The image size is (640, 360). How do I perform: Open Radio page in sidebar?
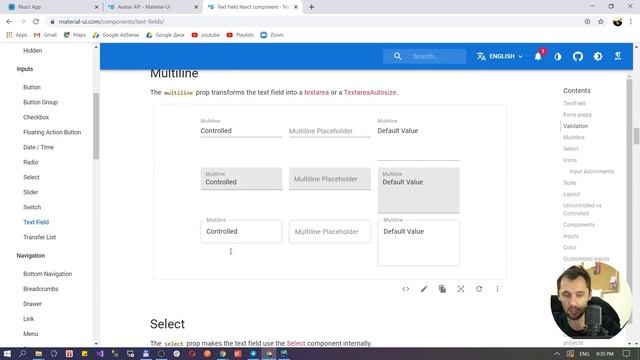(x=31, y=162)
